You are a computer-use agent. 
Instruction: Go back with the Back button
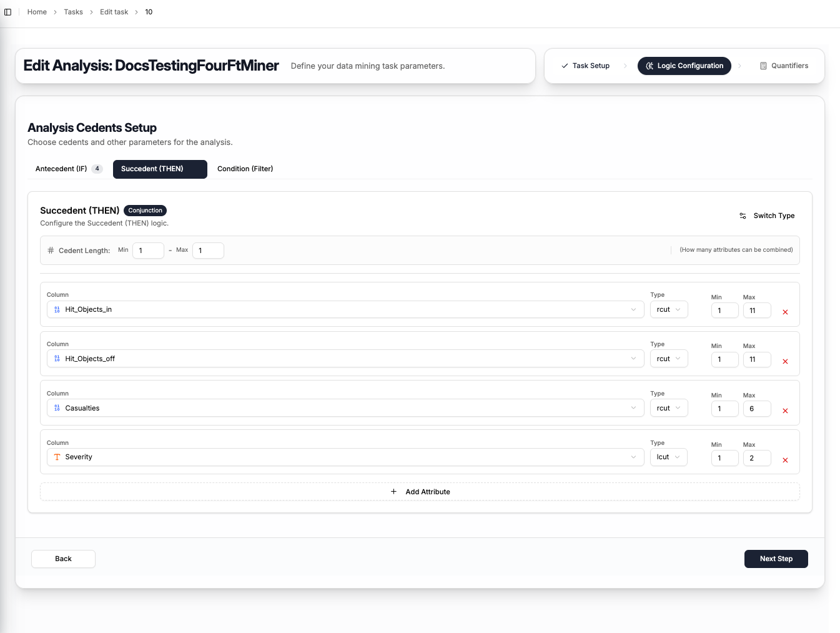[63, 559]
